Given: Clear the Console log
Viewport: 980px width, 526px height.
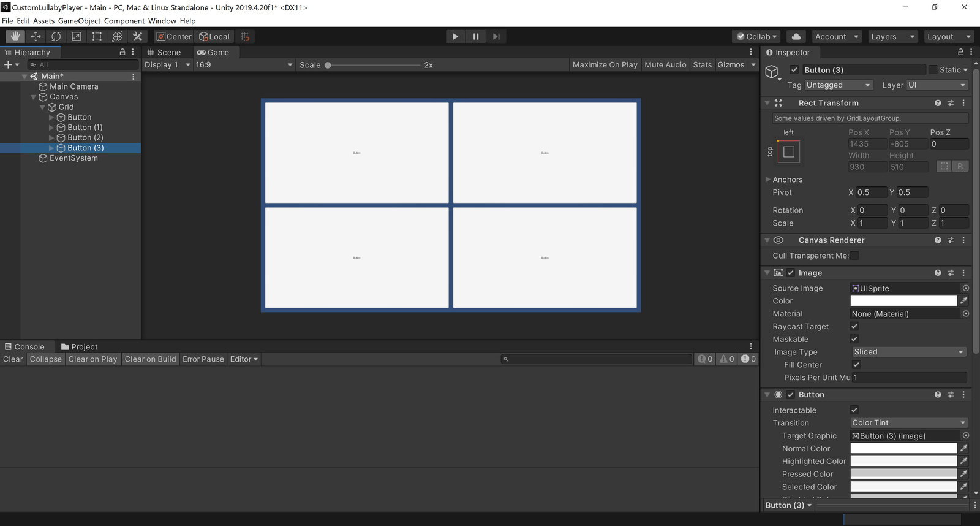Looking at the screenshot, I should (13, 359).
